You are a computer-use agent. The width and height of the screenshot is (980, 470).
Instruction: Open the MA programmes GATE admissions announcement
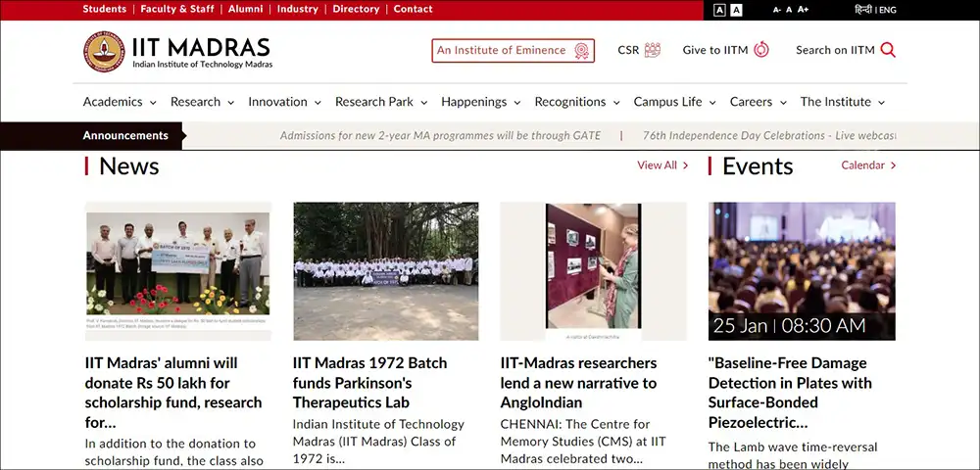(440, 135)
